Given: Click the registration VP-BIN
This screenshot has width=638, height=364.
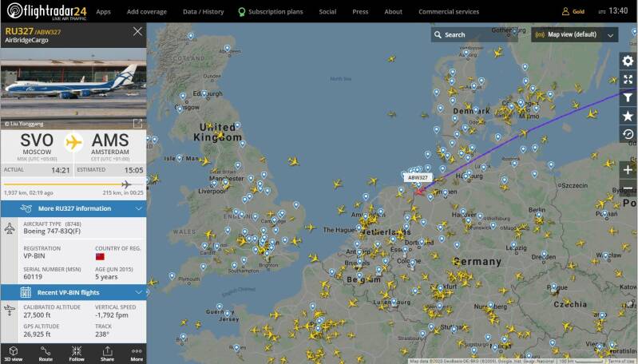Looking at the screenshot, I should pyautogui.click(x=34, y=255).
